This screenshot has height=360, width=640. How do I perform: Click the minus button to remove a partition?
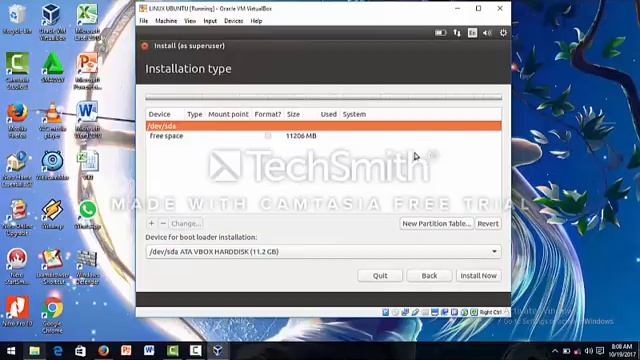click(163, 224)
